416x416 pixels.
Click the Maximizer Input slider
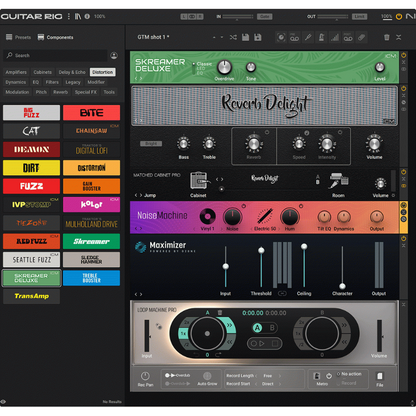tap(226, 267)
